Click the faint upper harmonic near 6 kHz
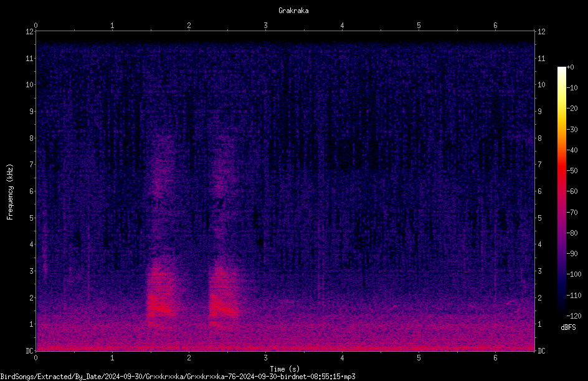588x381 pixels. [161, 180]
